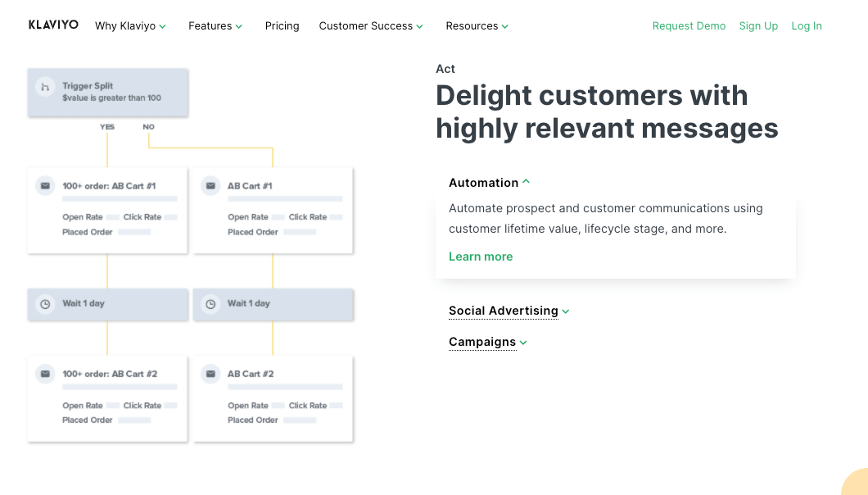The image size is (868, 495).
Task: Click 'Wait 1 day' text under 100+ order: AB Cart #1
Action: 83,303
